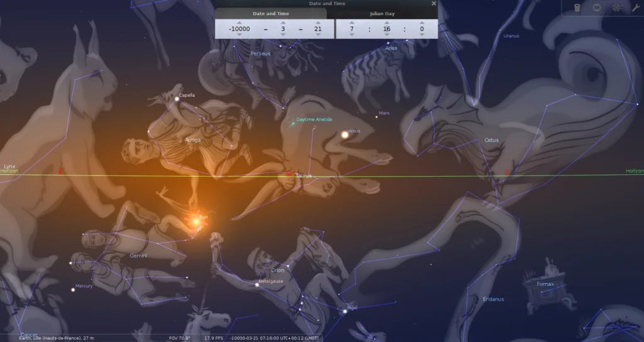Screen dimensions: 644x342
Task: Click the Taurus constellation label
Action: pyautogui.click(x=304, y=176)
